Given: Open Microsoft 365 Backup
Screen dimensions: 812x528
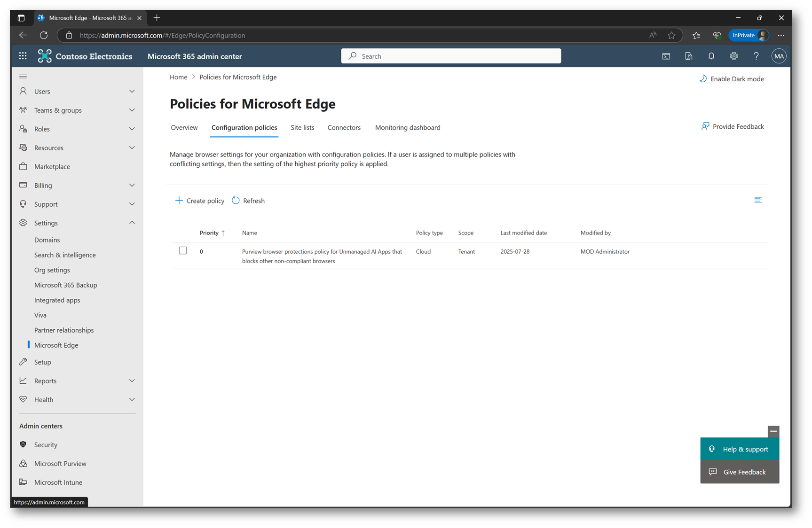Looking at the screenshot, I should 65,285.
